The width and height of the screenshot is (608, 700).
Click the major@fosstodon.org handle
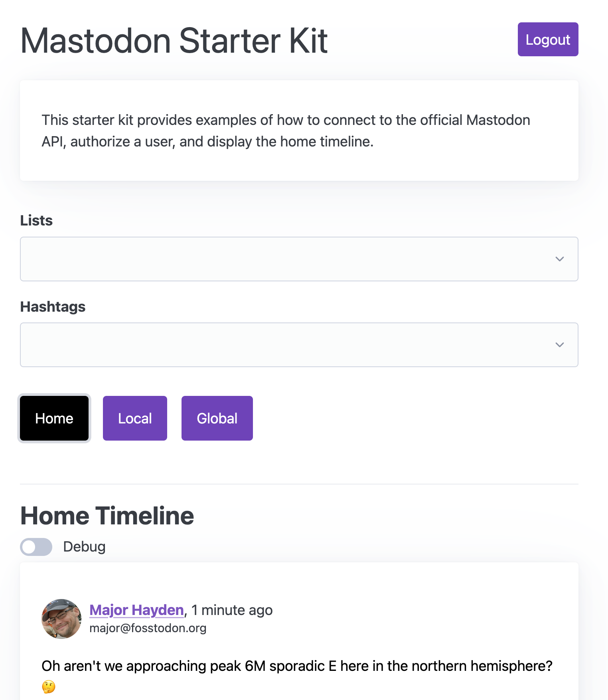148,628
